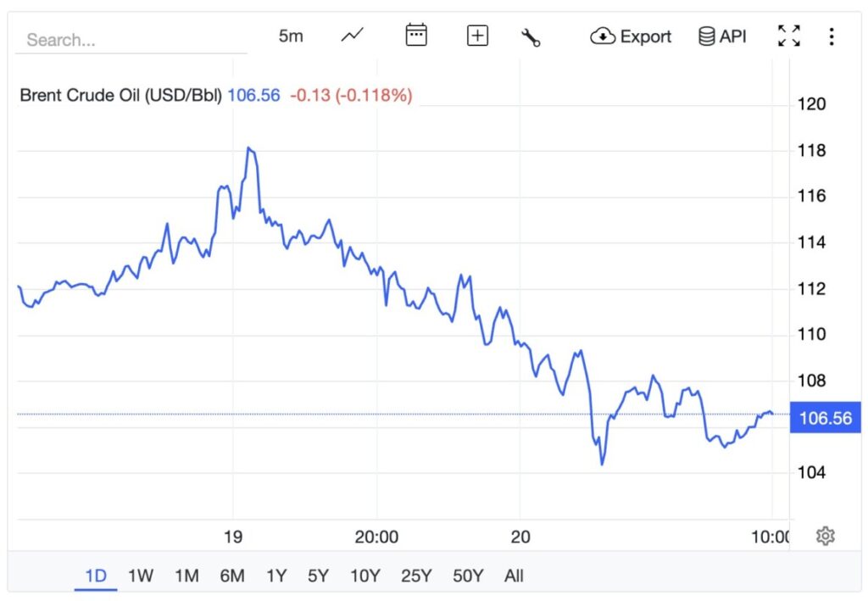868x601 pixels.
Task: Select the 1D tab
Action: 95,576
